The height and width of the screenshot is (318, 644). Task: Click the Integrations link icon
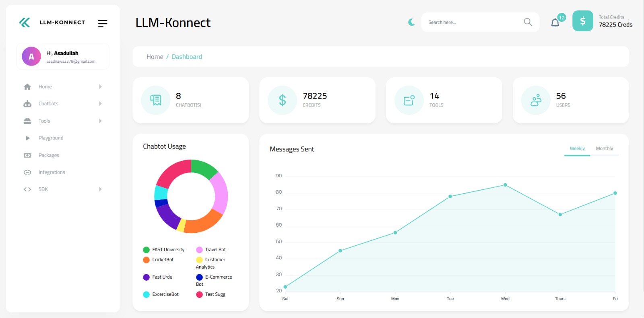[27, 172]
